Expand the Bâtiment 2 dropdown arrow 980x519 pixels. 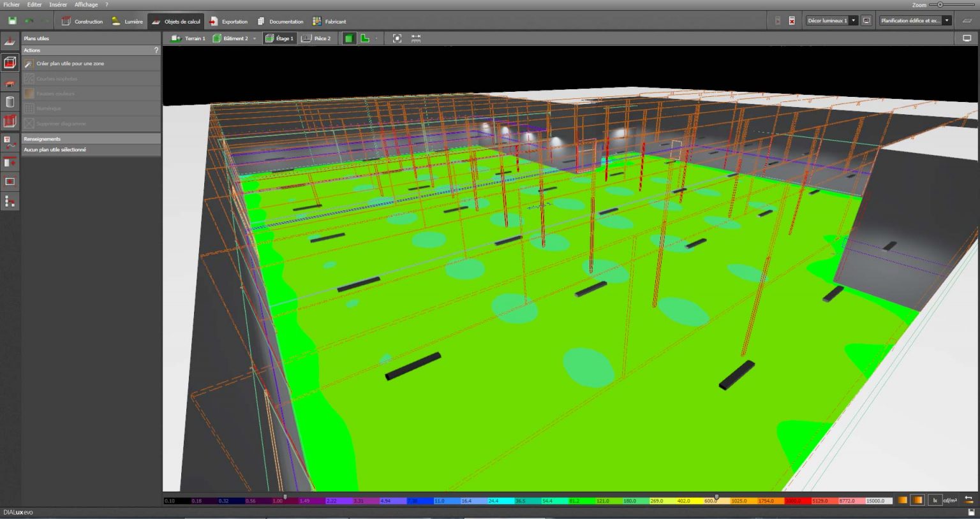tap(255, 38)
